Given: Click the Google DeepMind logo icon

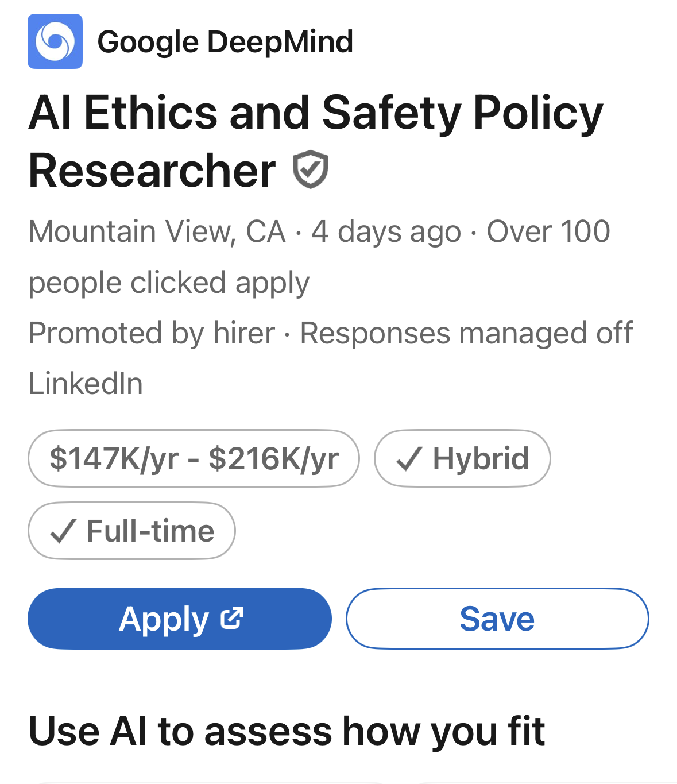Looking at the screenshot, I should click(x=55, y=41).
